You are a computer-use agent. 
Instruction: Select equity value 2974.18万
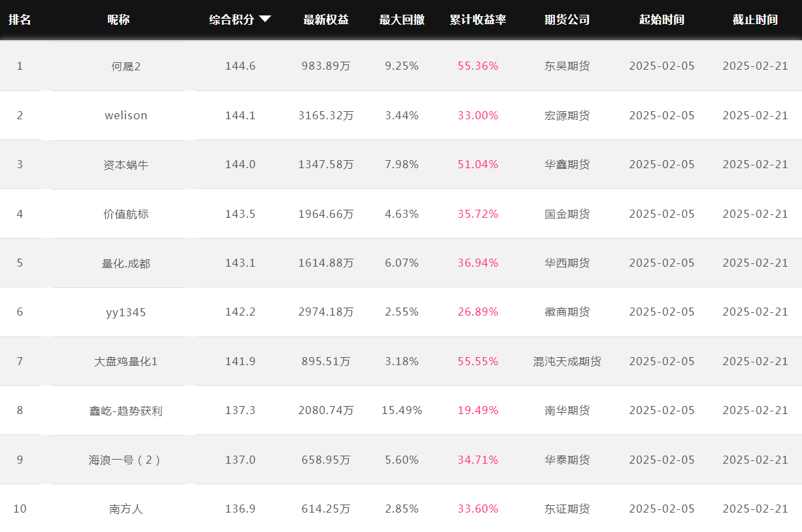click(326, 312)
